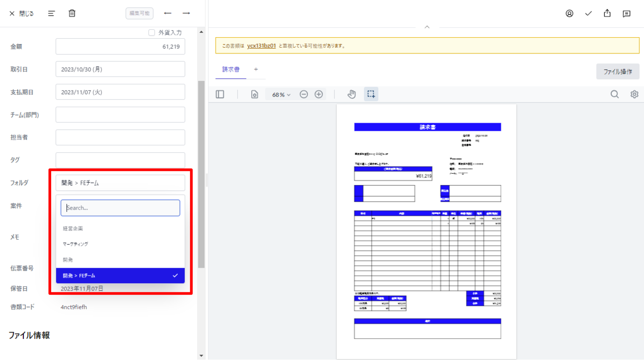This screenshot has height=362, width=644.
Task: Click the trash delete icon
Action: pyautogui.click(x=72, y=13)
